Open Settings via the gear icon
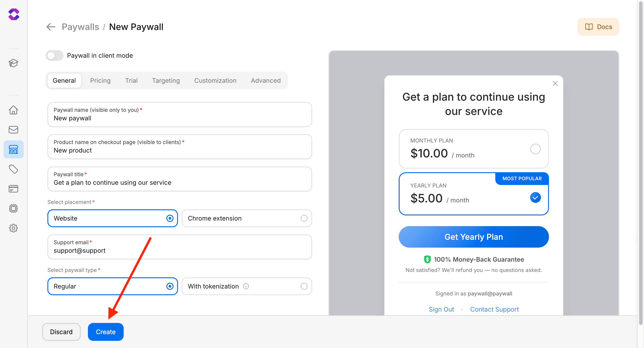The width and height of the screenshot is (644, 348). click(x=13, y=228)
